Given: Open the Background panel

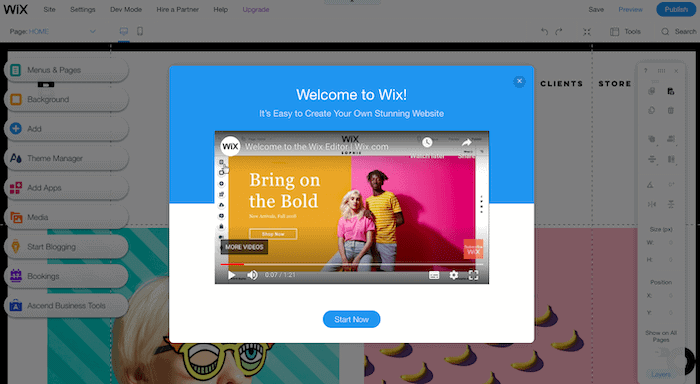Looking at the screenshot, I should coord(67,100).
